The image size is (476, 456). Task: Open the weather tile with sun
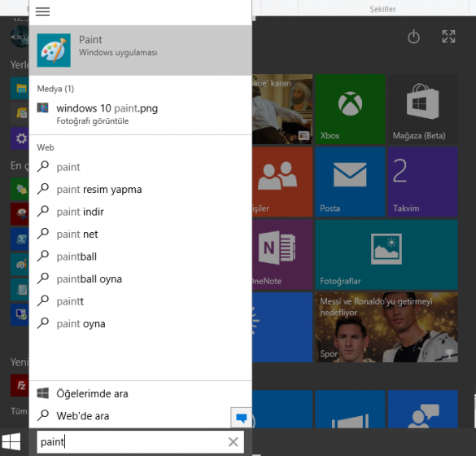282,327
